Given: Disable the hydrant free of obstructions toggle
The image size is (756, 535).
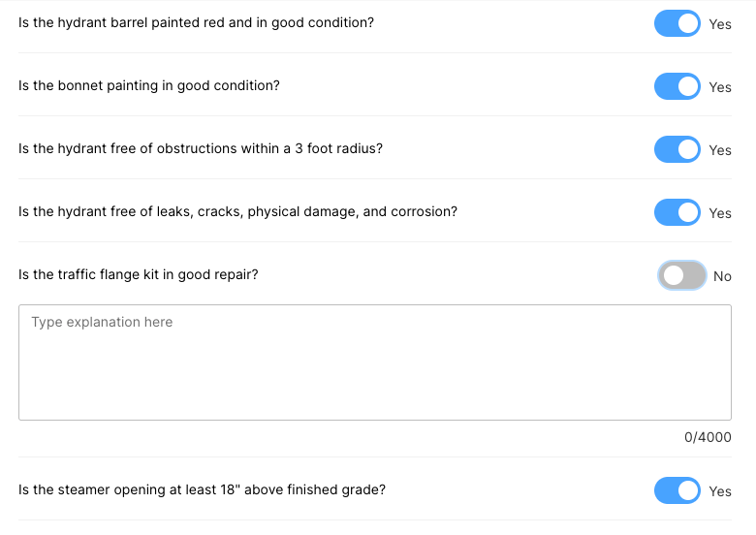Looking at the screenshot, I should pyautogui.click(x=677, y=149).
